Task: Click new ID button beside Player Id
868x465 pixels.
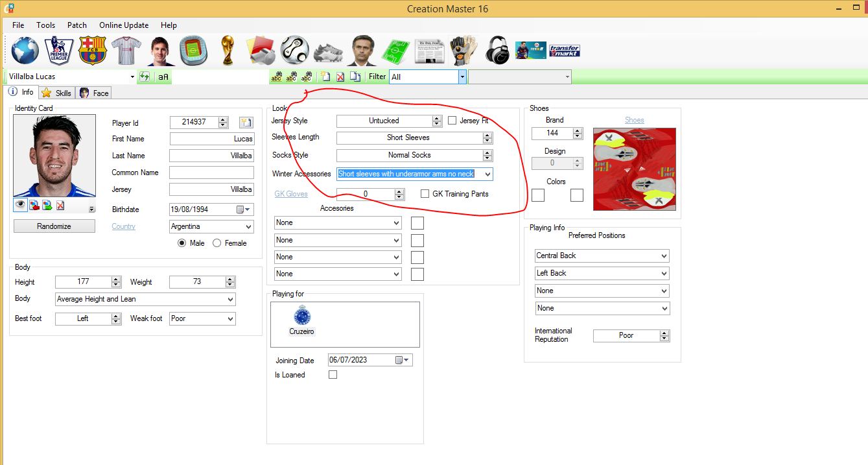Action: tap(246, 123)
